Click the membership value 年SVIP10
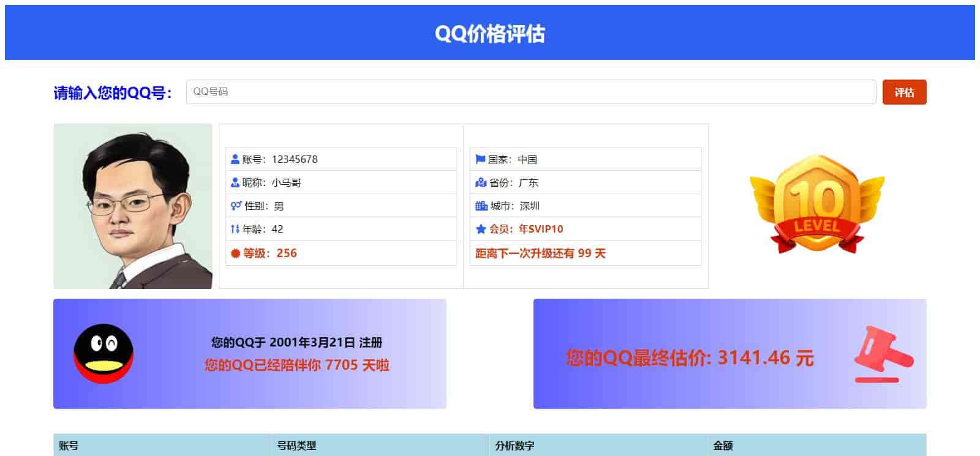The image size is (980, 456). (541, 229)
